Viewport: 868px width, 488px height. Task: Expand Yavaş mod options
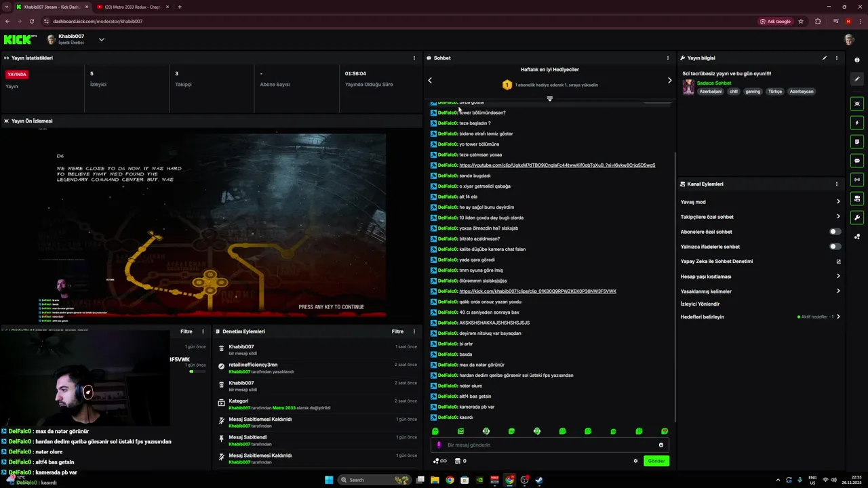838,202
